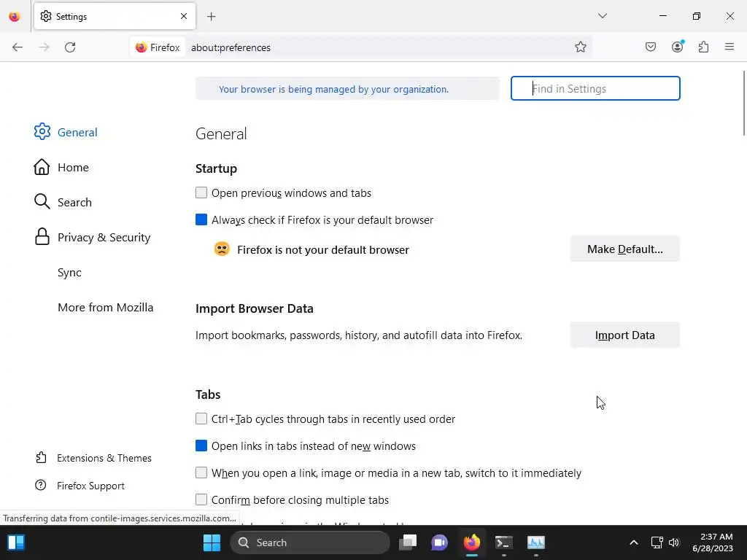The width and height of the screenshot is (747, 560).
Task: Open the Sync settings category
Action: coord(69,273)
